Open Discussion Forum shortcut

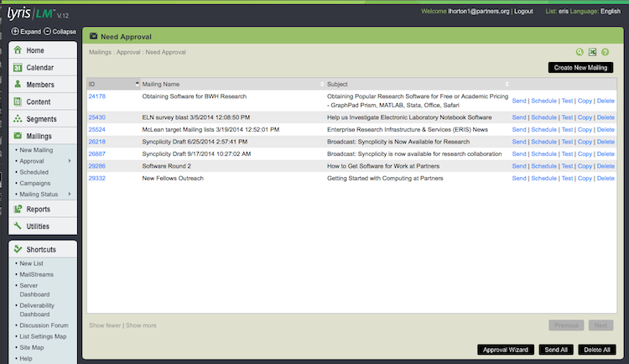(x=44, y=325)
